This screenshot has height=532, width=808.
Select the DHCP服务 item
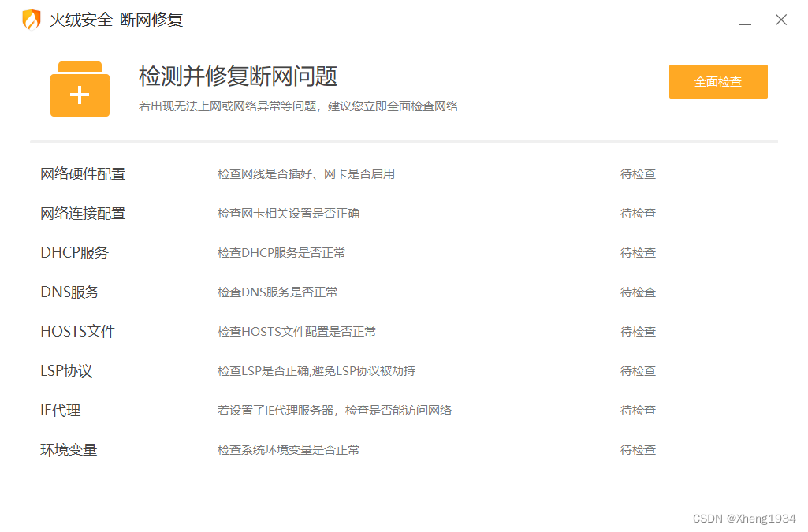pyautogui.click(x=75, y=253)
